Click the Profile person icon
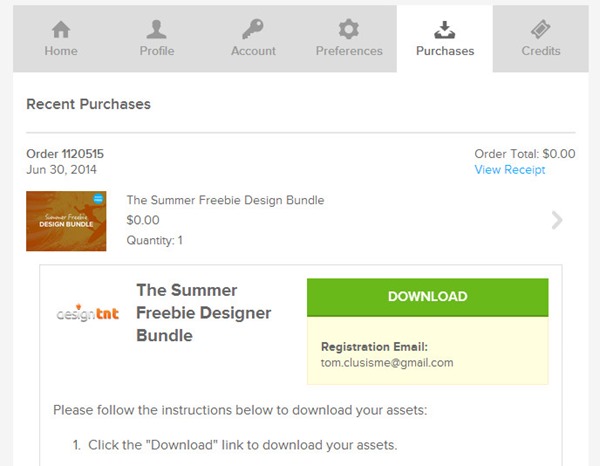Image resolution: width=600 pixels, height=466 pixels. click(x=156, y=28)
